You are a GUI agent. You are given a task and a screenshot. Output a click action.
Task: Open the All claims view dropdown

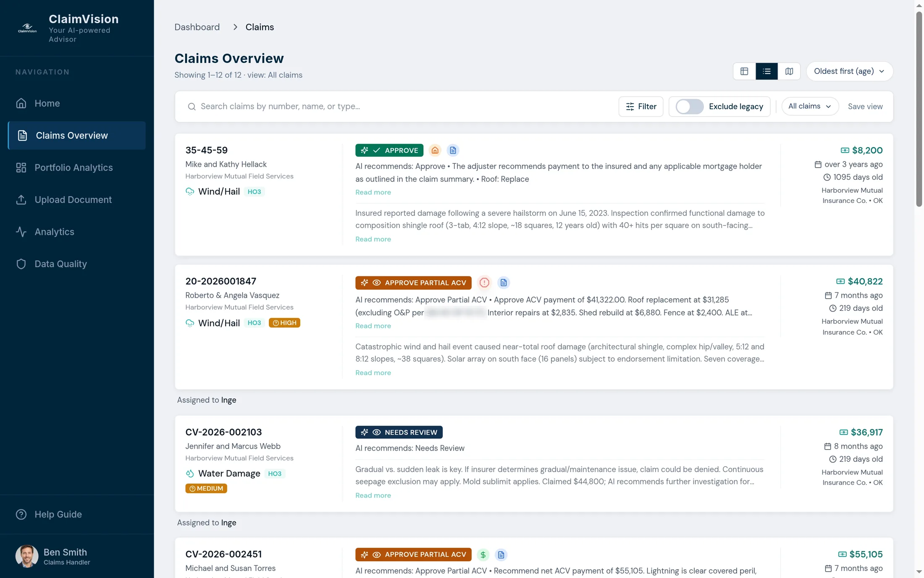[810, 107]
